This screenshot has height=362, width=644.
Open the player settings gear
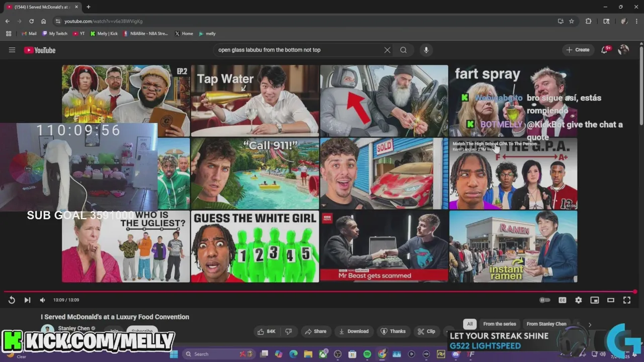pyautogui.click(x=579, y=300)
